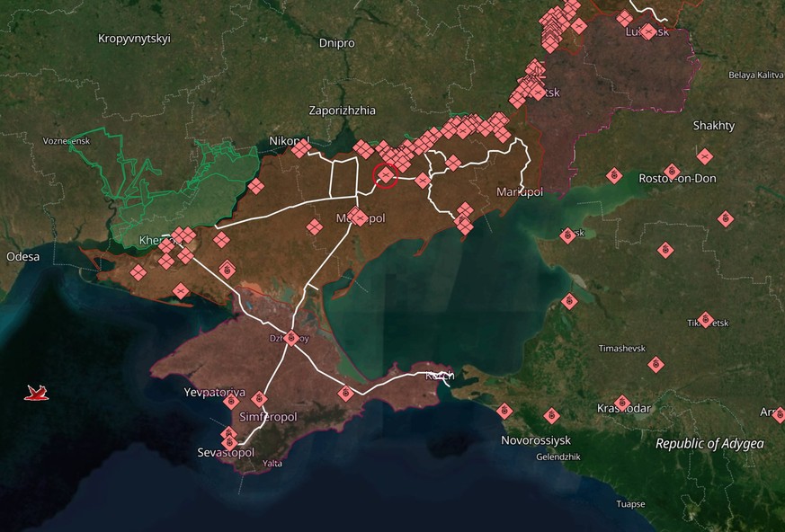Viewport: 785px width, 532px height.
Task: Click the Gelendzhik town label
Action: coord(558,457)
